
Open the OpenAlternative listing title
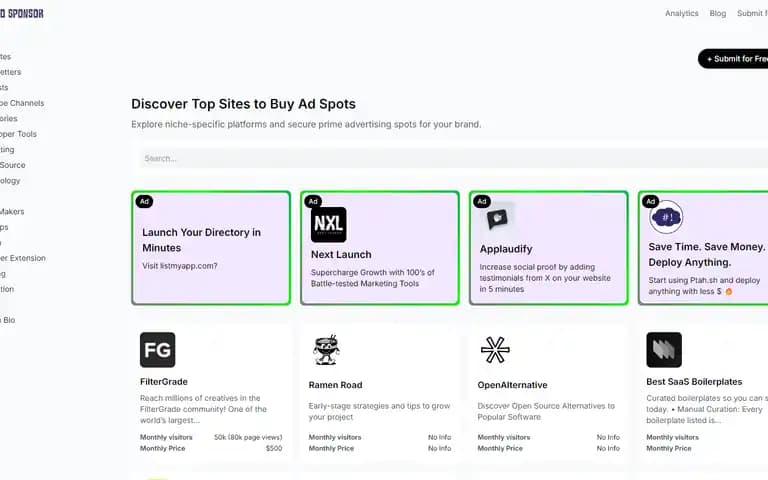coord(512,385)
